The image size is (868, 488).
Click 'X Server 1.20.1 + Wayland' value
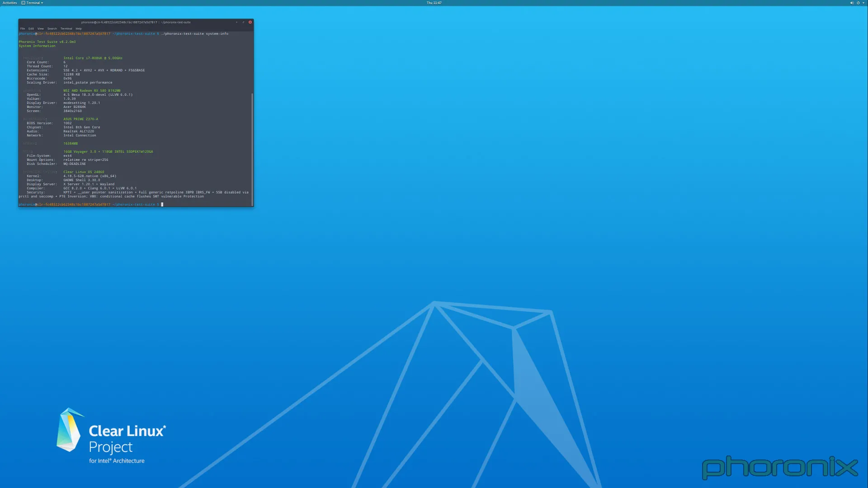(x=89, y=184)
